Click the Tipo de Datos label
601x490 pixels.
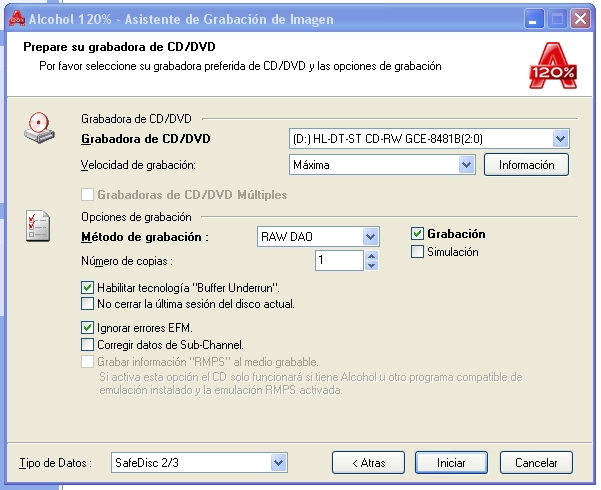pyautogui.click(x=56, y=463)
